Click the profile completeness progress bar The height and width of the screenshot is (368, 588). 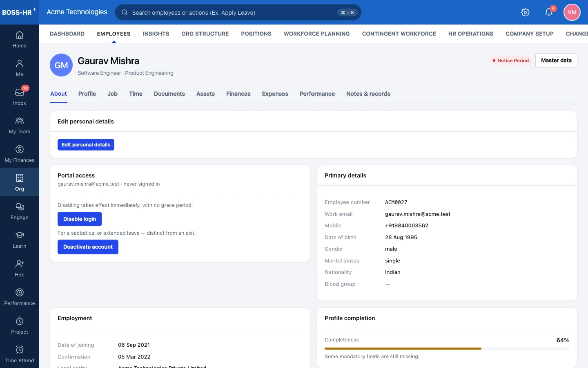coord(447,348)
